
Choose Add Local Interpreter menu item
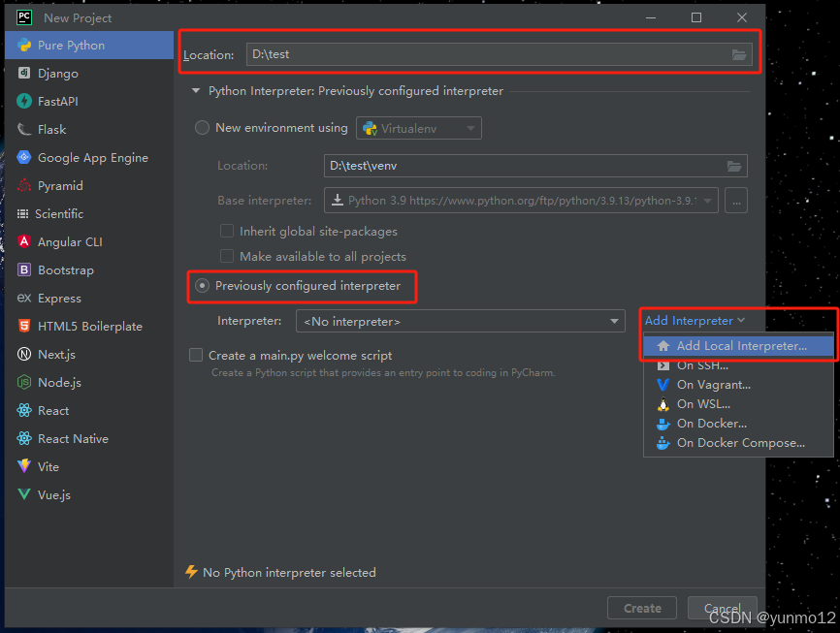coord(739,346)
